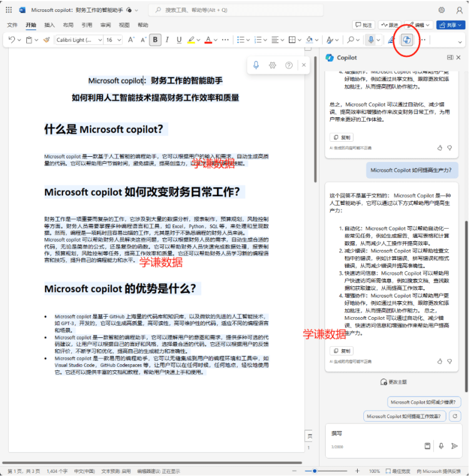Viewport: 469px width, 476px height.
Task: Copy the second Copilot response with 复制
Action: click(x=341, y=351)
